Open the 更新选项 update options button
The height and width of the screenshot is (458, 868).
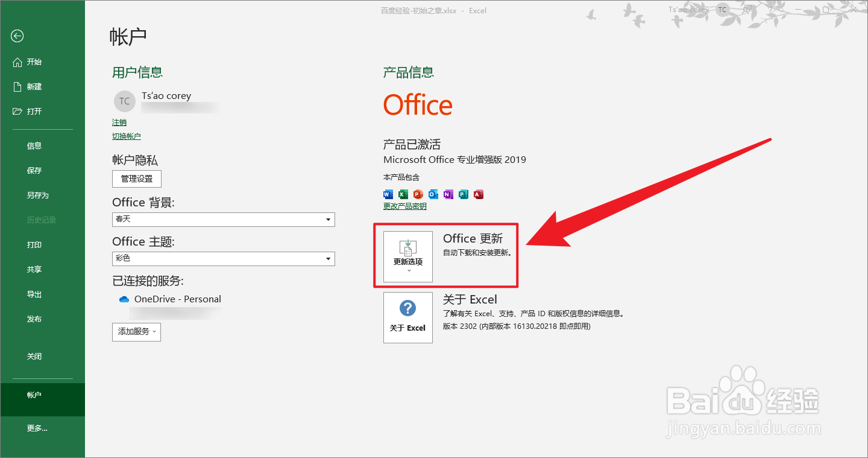click(408, 256)
